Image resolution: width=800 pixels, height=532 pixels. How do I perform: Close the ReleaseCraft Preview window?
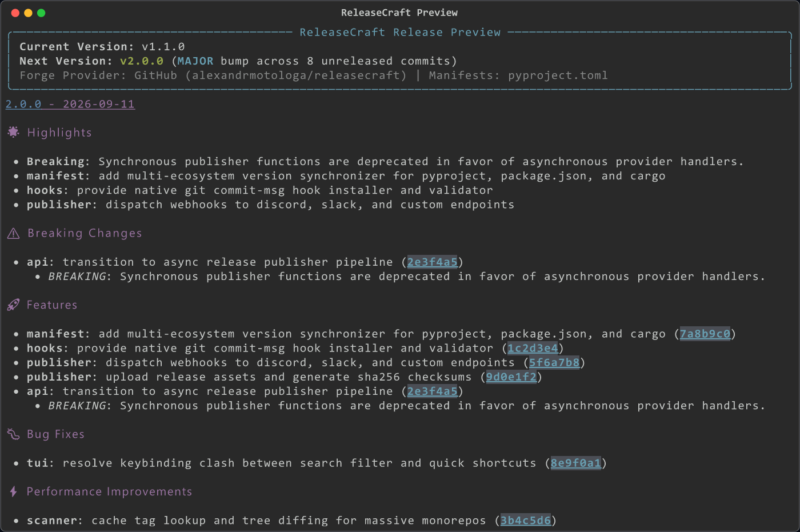15,13
